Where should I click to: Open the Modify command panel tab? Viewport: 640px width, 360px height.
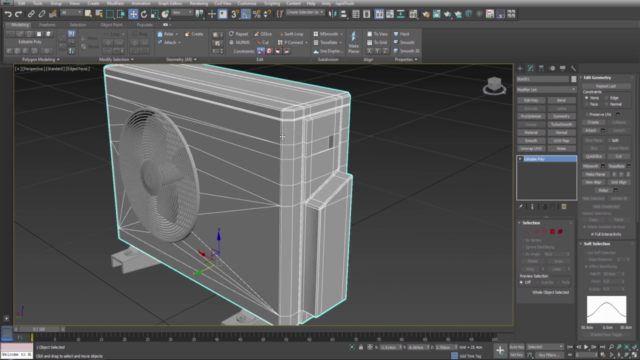click(531, 68)
